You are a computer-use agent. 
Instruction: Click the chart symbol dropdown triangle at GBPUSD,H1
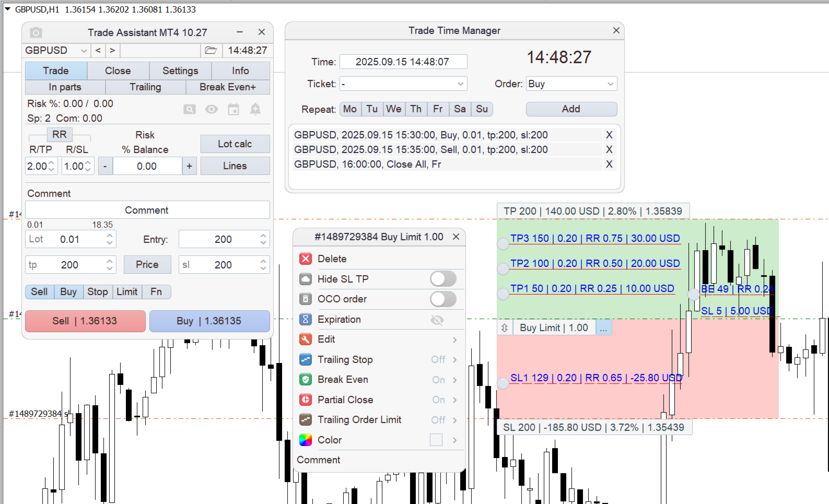(x=8, y=9)
